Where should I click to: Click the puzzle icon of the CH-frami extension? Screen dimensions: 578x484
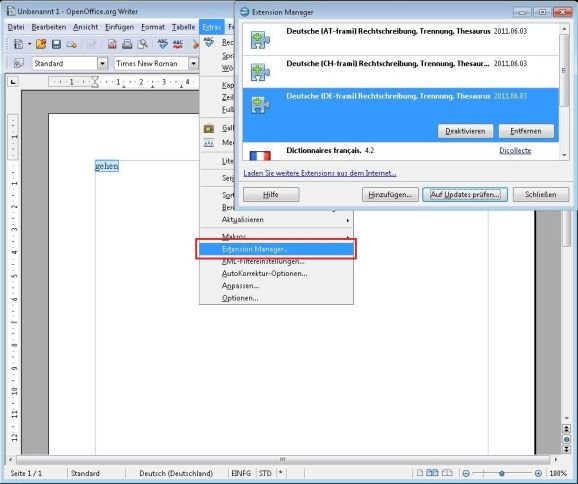260,72
